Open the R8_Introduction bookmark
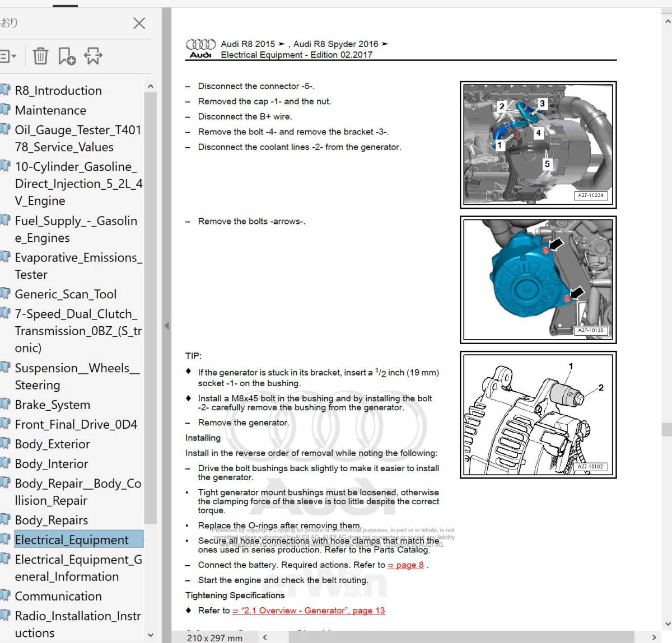672x643 pixels. [58, 91]
